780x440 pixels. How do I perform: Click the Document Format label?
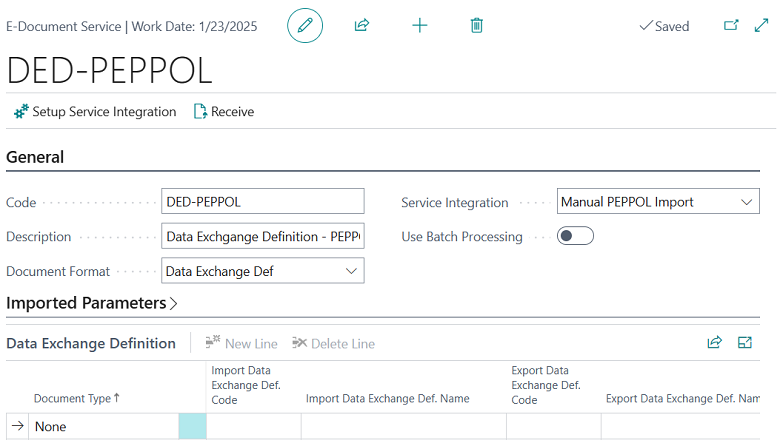pos(58,271)
